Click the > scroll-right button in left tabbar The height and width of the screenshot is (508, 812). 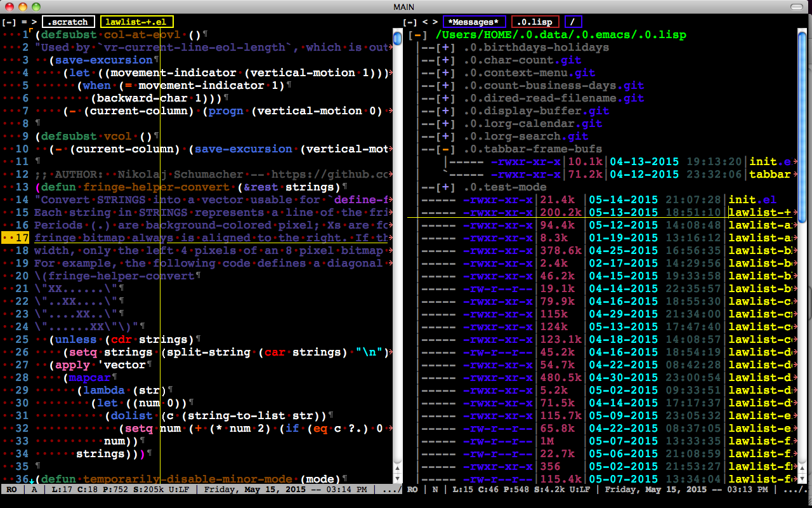(x=34, y=22)
